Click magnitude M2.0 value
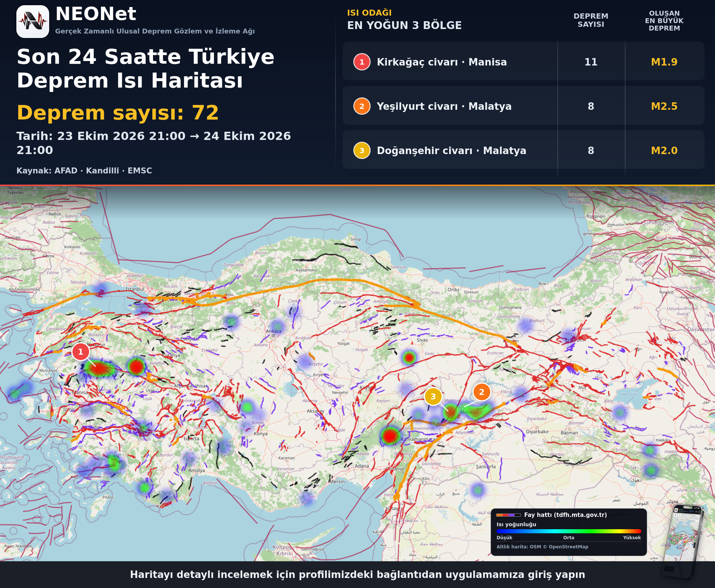 tap(664, 150)
